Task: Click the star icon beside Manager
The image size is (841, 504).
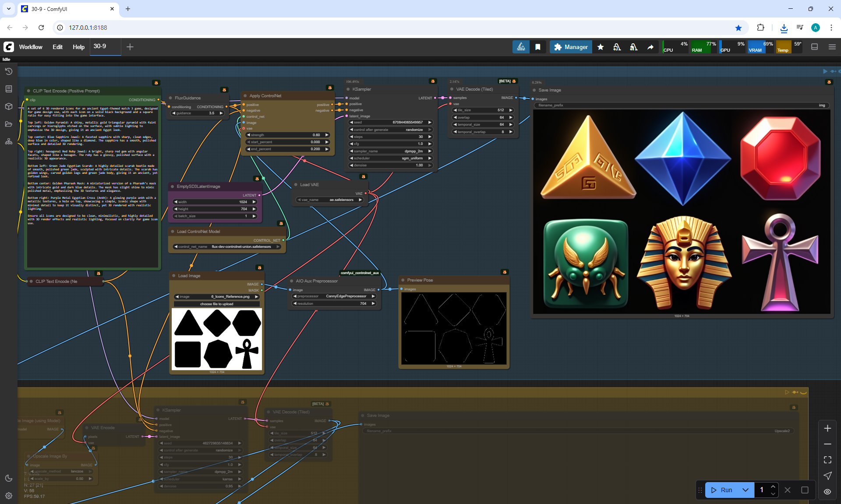Action: click(601, 47)
